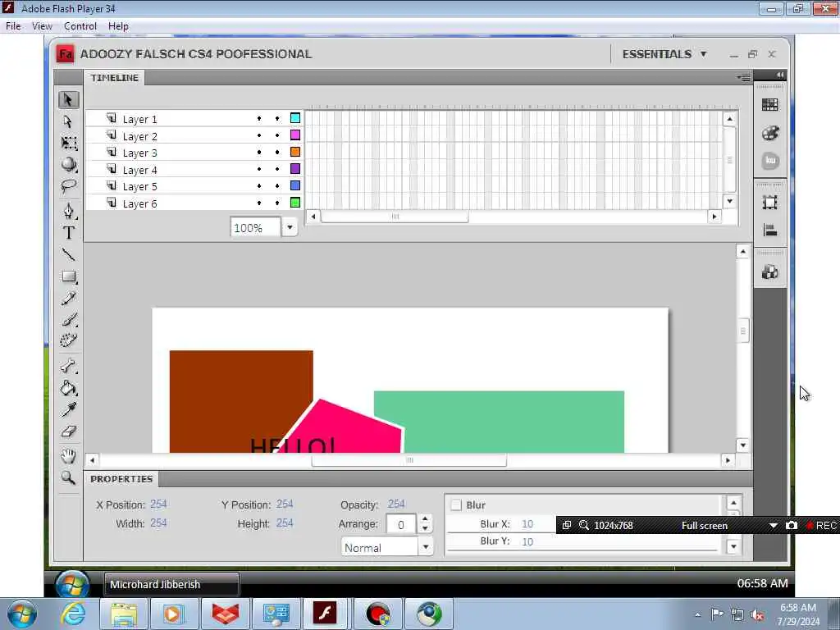The width and height of the screenshot is (840, 630).
Task: Open the Kuler panel icon
Action: pyautogui.click(x=770, y=160)
